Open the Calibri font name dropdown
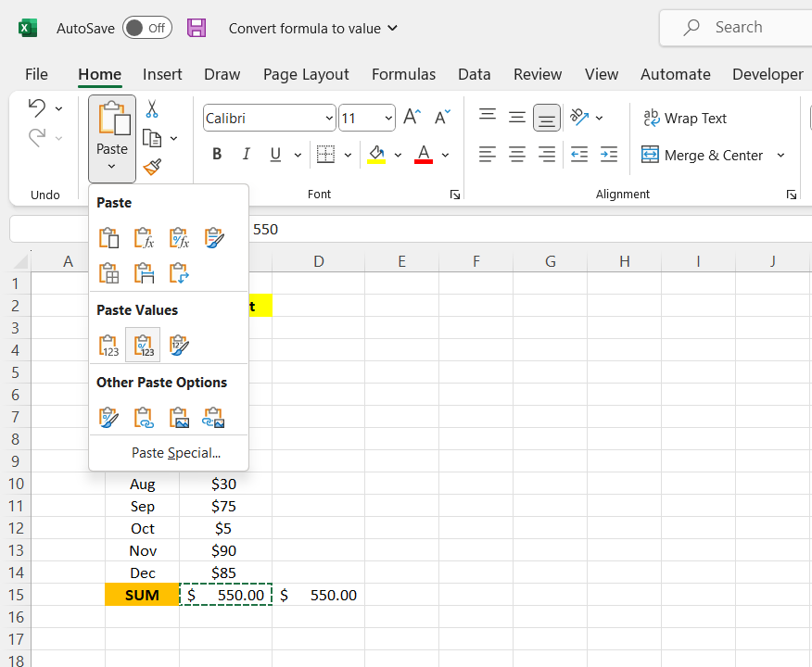 pyautogui.click(x=330, y=119)
